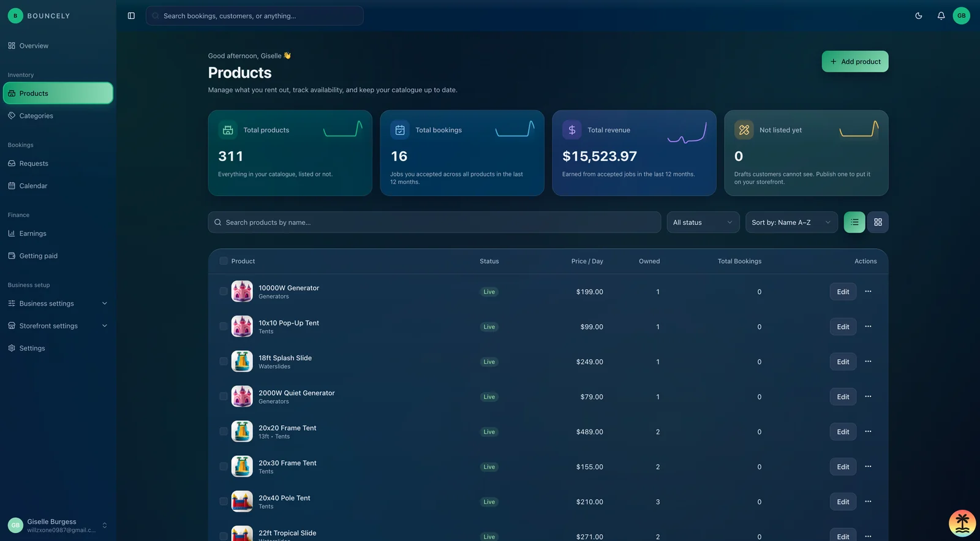Open more actions for 20x20 Frame Tent

tap(868, 431)
